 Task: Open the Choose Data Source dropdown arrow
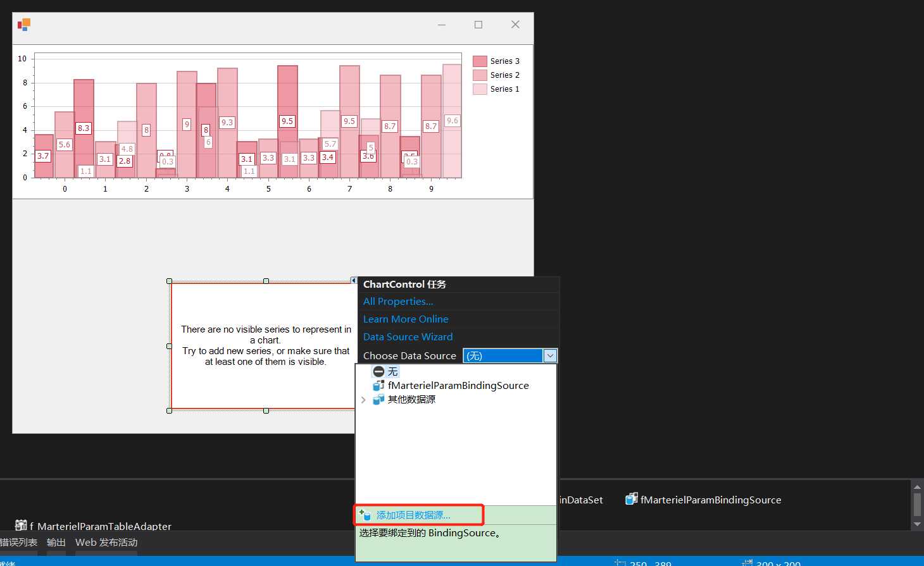pos(550,356)
